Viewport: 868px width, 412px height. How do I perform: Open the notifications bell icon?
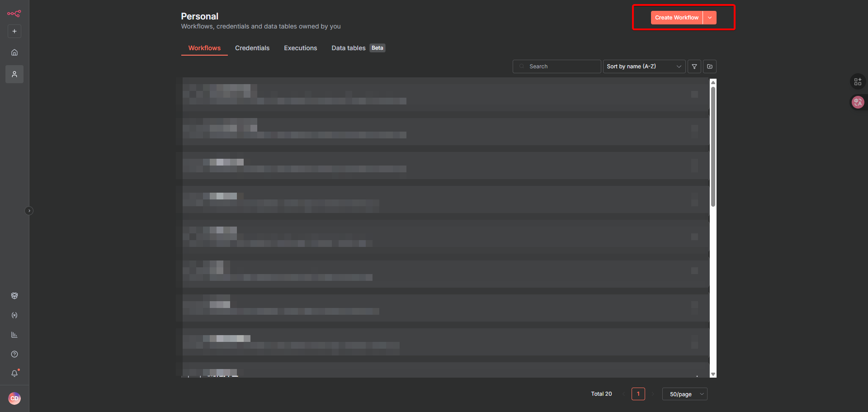(x=14, y=374)
